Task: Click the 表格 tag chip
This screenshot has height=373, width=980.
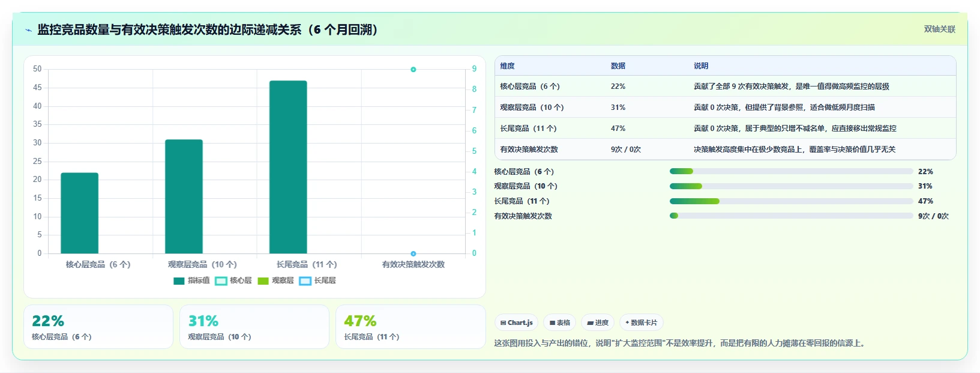Action: pyautogui.click(x=559, y=323)
